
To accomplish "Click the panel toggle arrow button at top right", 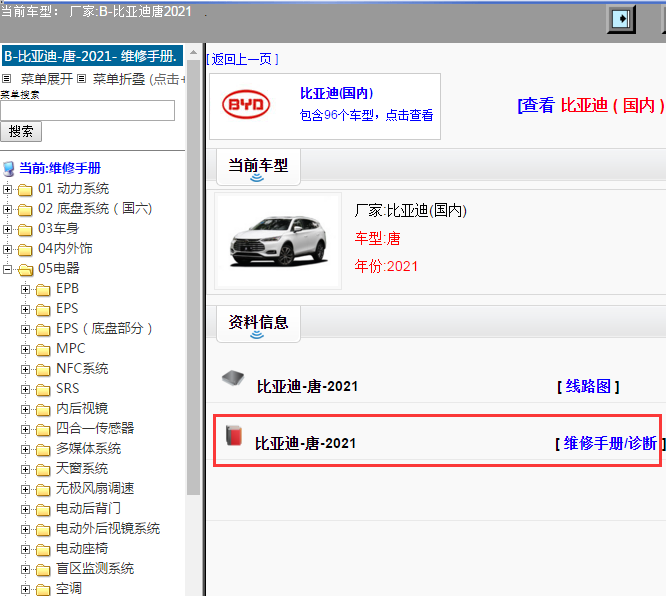I will (621, 19).
